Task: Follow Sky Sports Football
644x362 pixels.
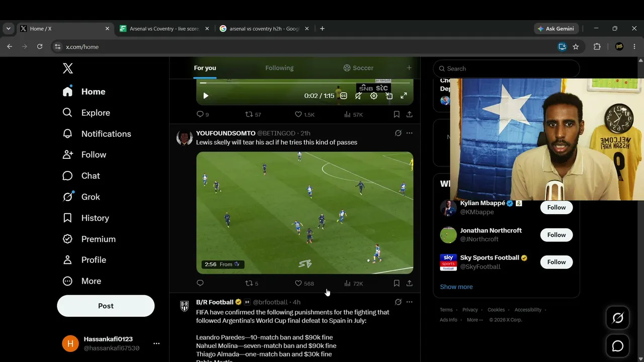Action: click(x=556, y=262)
